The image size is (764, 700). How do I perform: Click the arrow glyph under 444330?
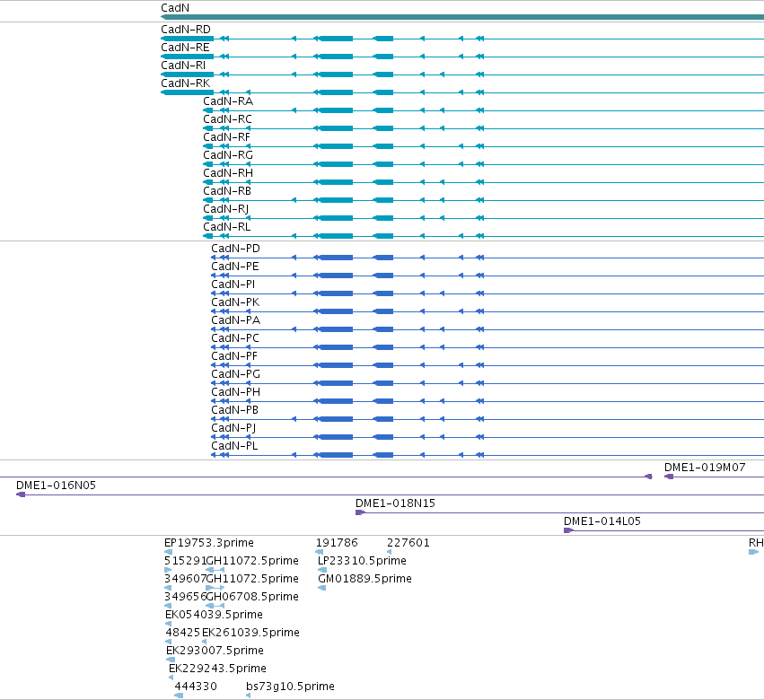pos(179,696)
